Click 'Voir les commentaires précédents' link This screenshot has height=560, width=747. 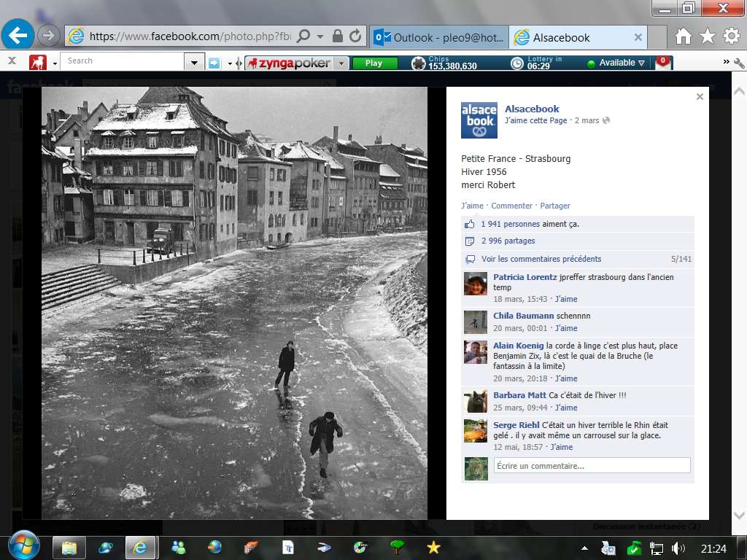click(x=541, y=259)
